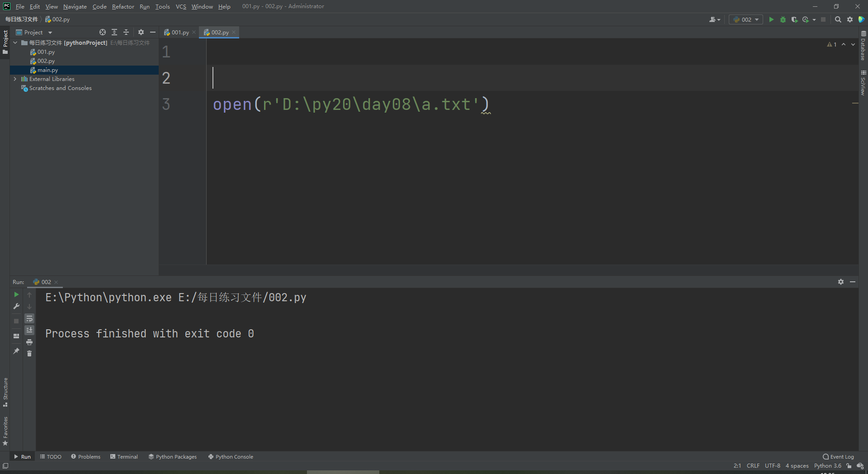Viewport: 868px width, 474px height.
Task: Open the Refactor menu
Action: pos(123,6)
